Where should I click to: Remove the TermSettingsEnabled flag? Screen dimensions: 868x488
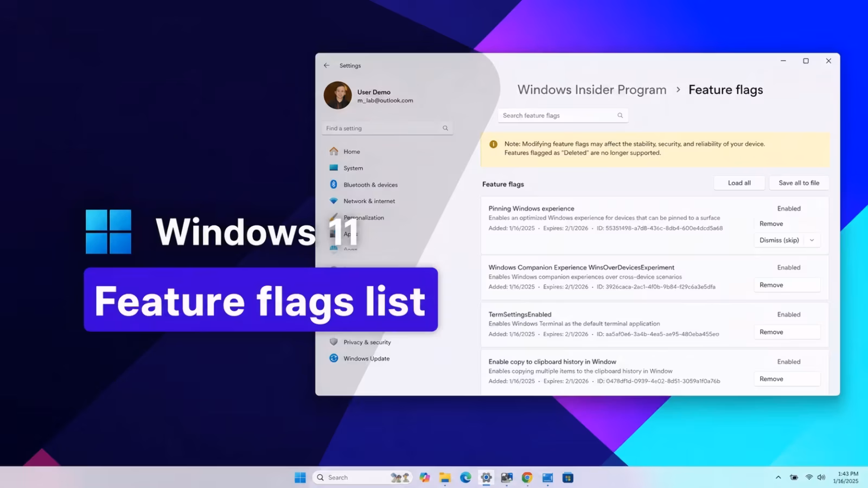pos(787,332)
